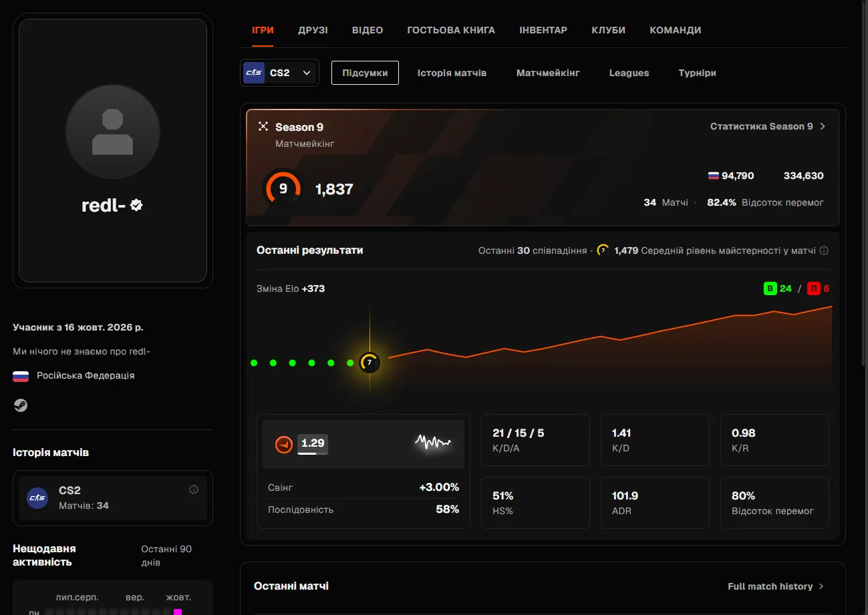Click the Зміна Elo +373 text
The width and height of the screenshot is (868, 615).
291,288
